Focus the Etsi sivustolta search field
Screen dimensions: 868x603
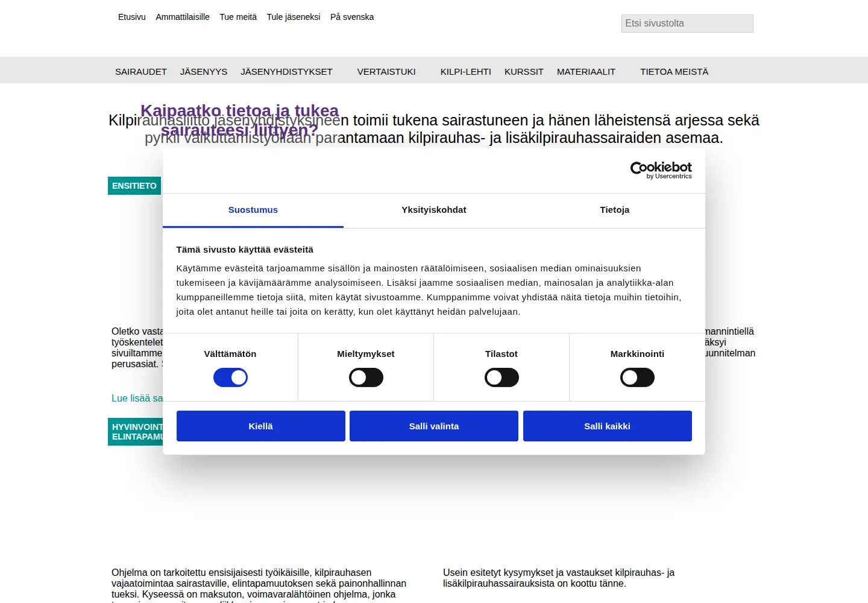pos(687,24)
